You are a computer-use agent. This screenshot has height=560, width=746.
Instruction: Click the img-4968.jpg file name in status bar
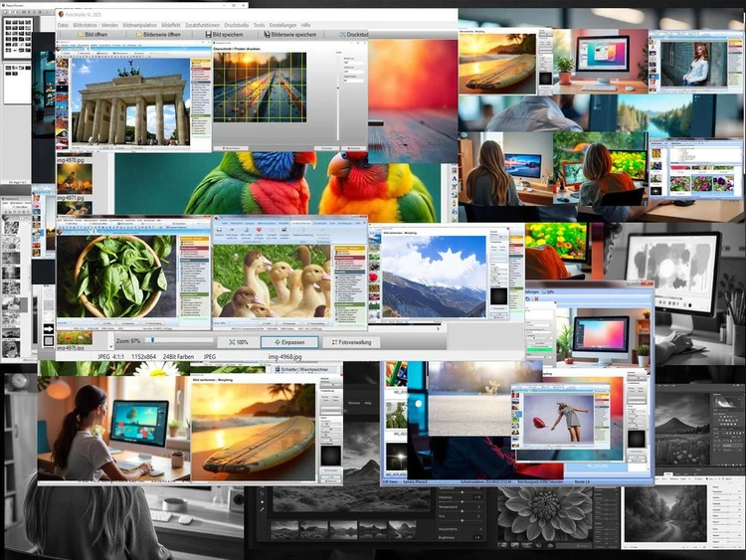(x=285, y=356)
